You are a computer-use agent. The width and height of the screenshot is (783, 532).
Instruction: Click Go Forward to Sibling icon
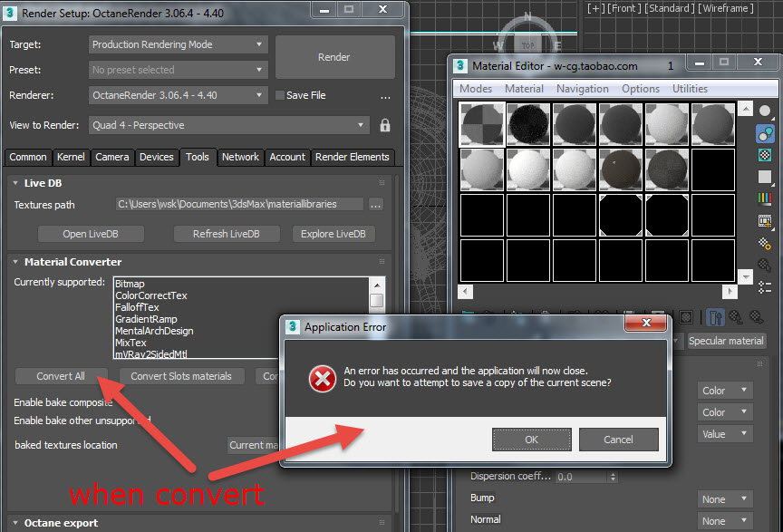click(757, 317)
